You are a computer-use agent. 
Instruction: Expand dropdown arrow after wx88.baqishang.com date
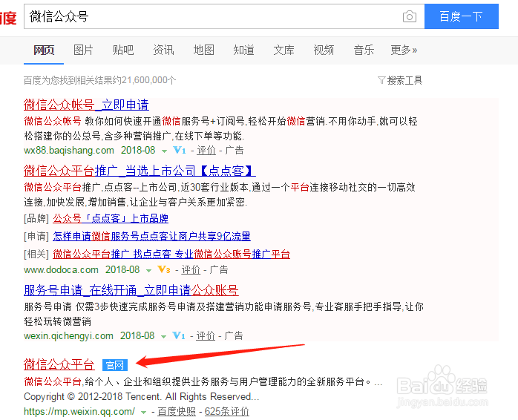[164, 151]
